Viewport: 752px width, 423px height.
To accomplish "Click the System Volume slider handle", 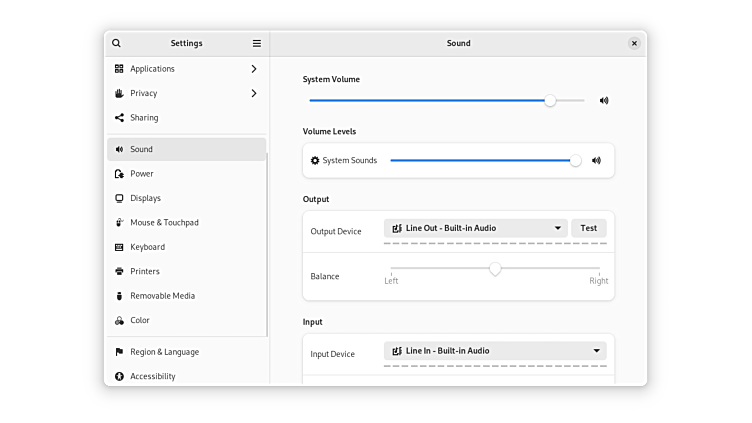I will 550,100.
